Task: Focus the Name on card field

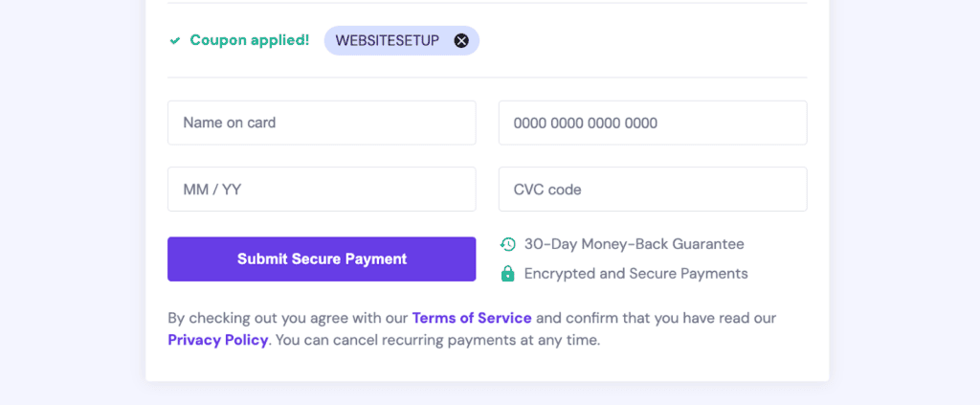Action: point(322,123)
